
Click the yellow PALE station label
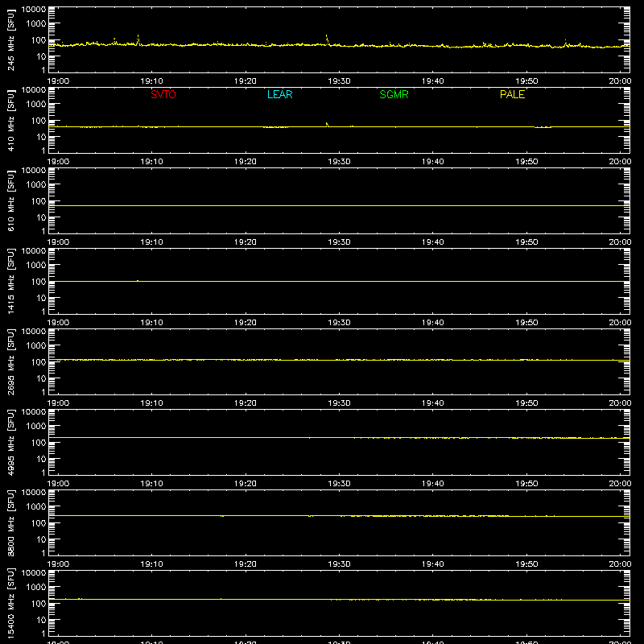tap(512, 94)
